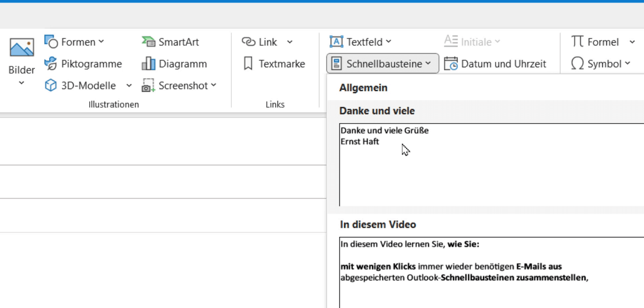This screenshot has height=308, width=644.
Task: Click the 'Ernst Haft' text line
Action: (360, 141)
